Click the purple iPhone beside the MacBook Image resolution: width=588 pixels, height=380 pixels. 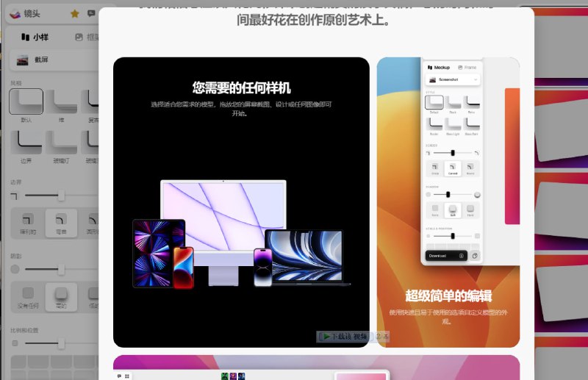click(263, 268)
